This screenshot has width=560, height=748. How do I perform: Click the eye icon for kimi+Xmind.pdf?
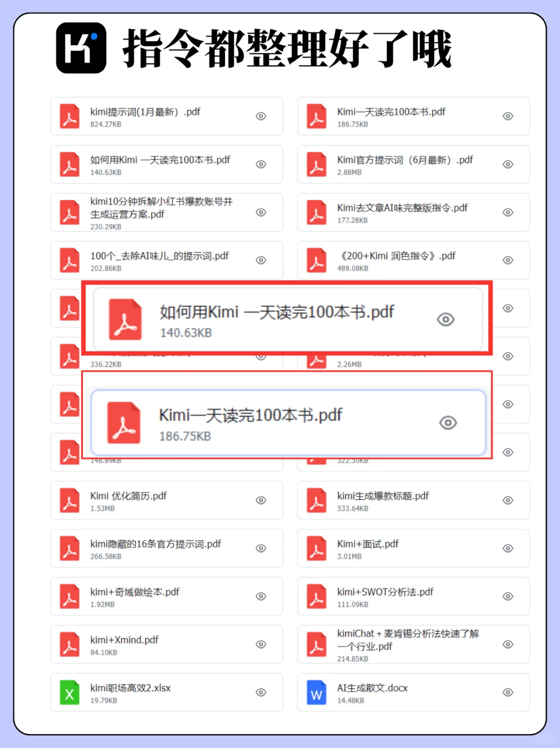[261, 644]
